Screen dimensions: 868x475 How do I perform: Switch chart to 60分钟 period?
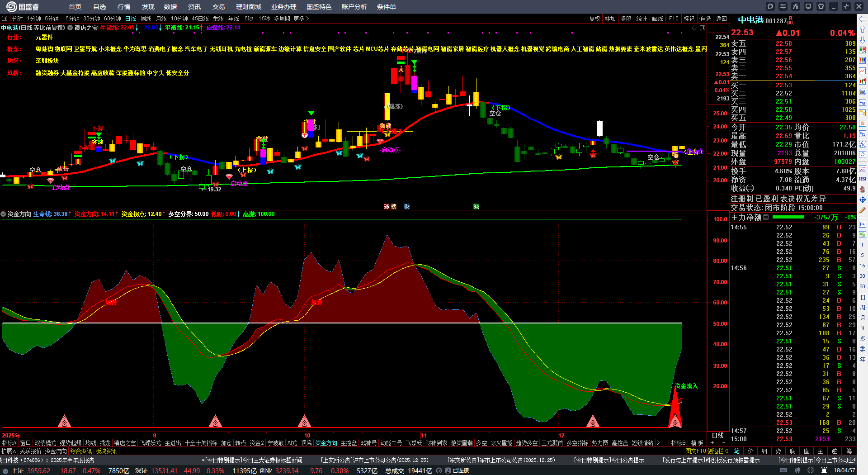pyautogui.click(x=113, y=19)
